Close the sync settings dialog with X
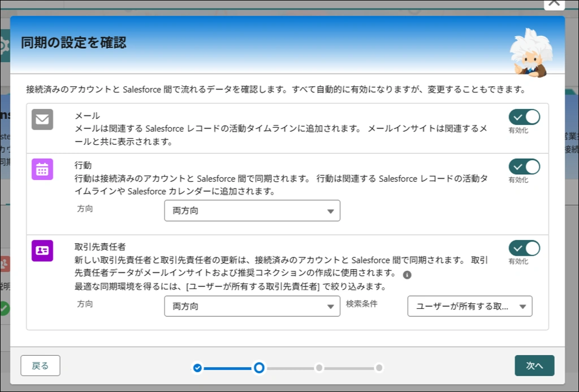Image resolution: width=579 pixels, height=392 pixels. tap(554, 3)
